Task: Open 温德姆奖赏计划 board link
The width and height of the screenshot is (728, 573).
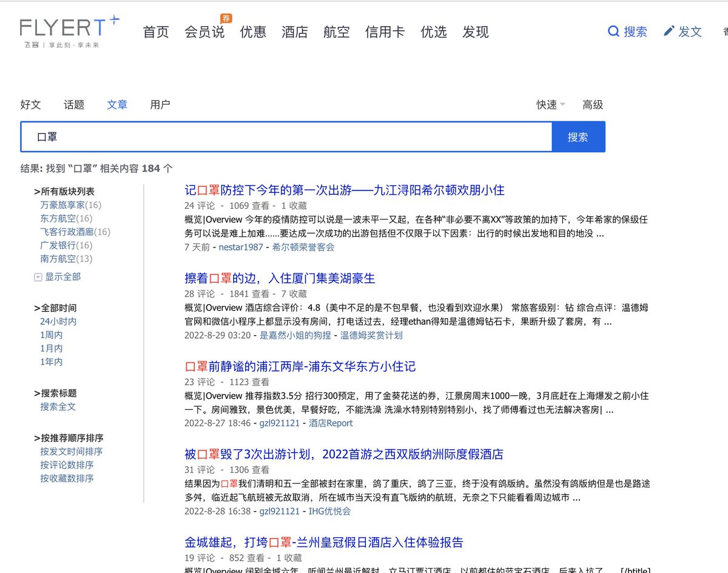Action: click(371, 335)
